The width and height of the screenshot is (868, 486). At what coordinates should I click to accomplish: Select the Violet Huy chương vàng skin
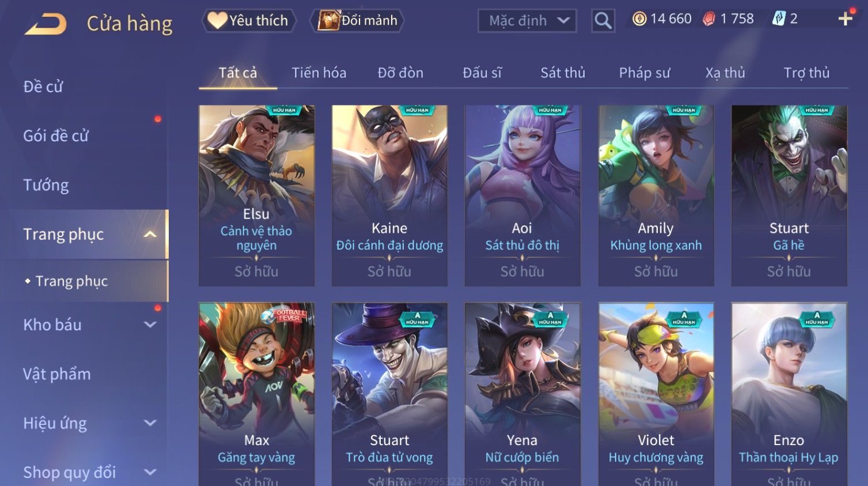[656, 394]
